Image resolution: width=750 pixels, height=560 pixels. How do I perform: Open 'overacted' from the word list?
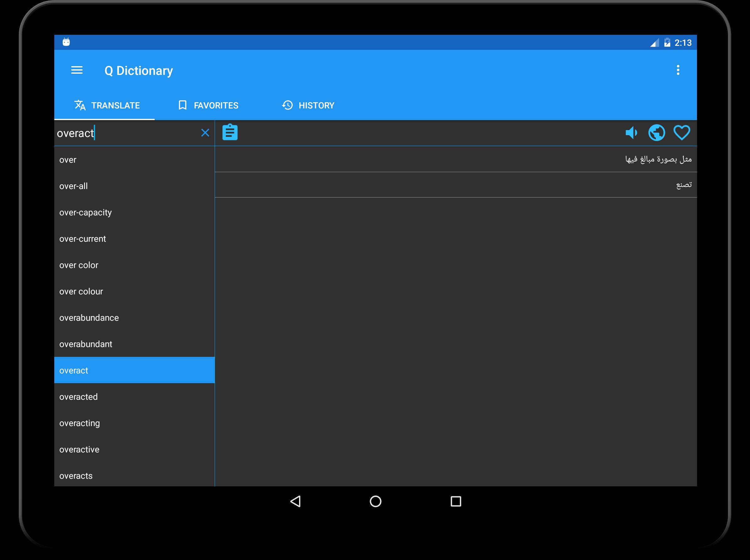tap(134, 397)
